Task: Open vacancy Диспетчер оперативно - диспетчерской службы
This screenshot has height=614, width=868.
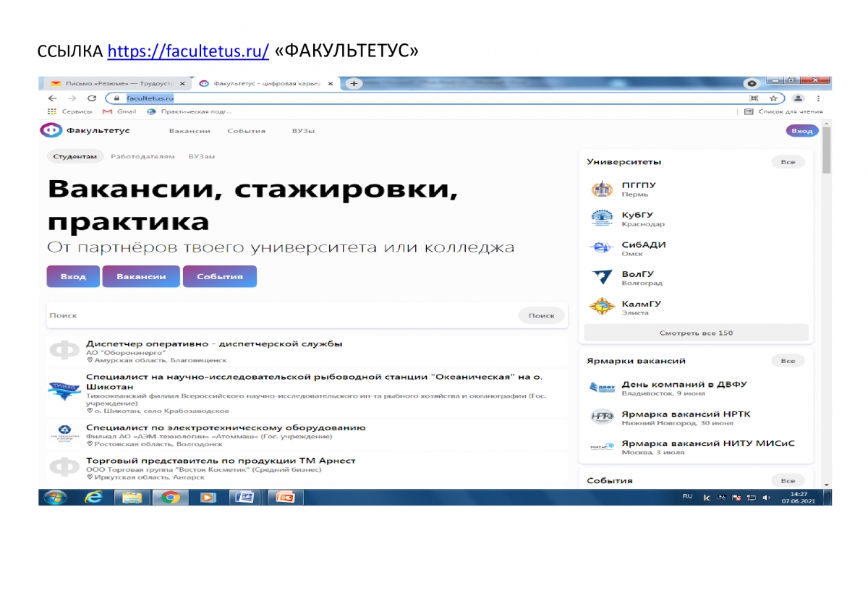Action: pyautogui.click(x=214, y=344)
